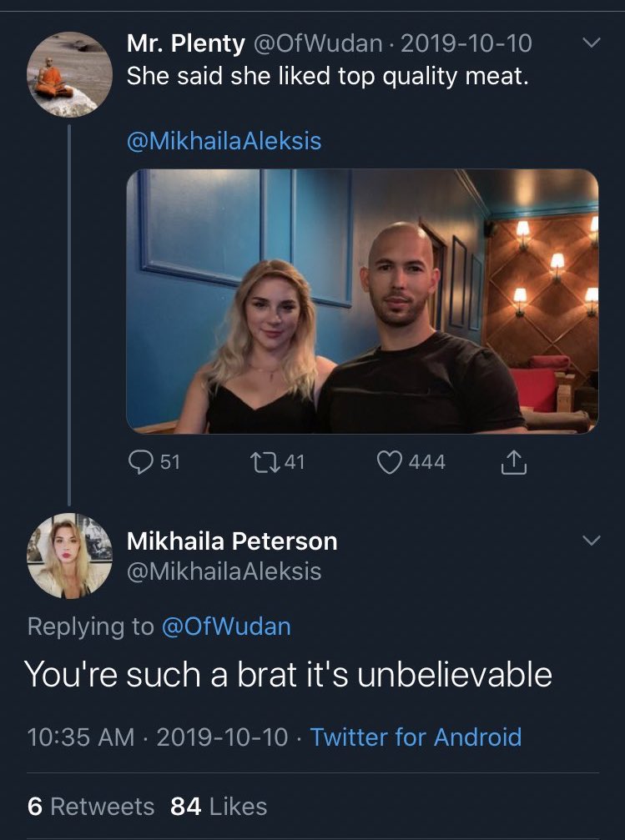Expand options chevron on Mr. Plenty's tweet
625x840 pixels.
click(x=592, y=42)
